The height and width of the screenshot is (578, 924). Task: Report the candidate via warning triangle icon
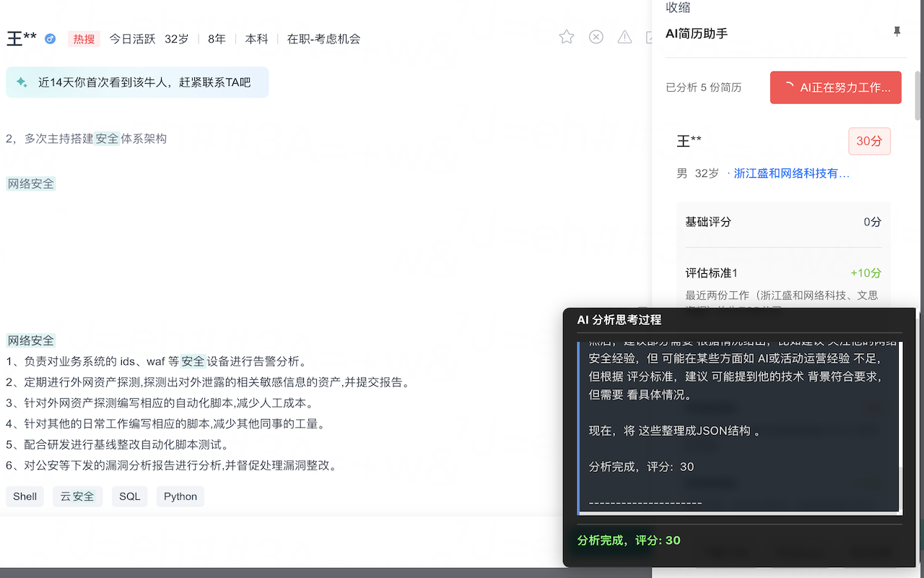pyautogui.click(x=624, y=37)
